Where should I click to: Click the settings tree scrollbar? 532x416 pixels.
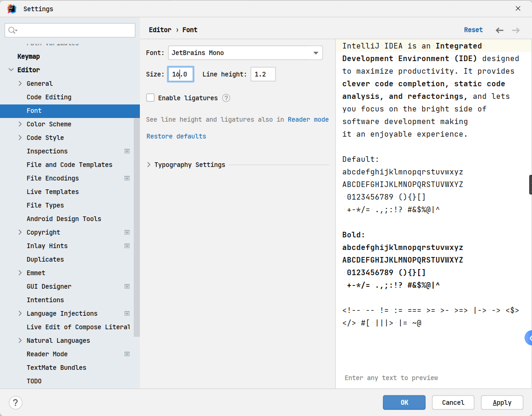(137, 227)
